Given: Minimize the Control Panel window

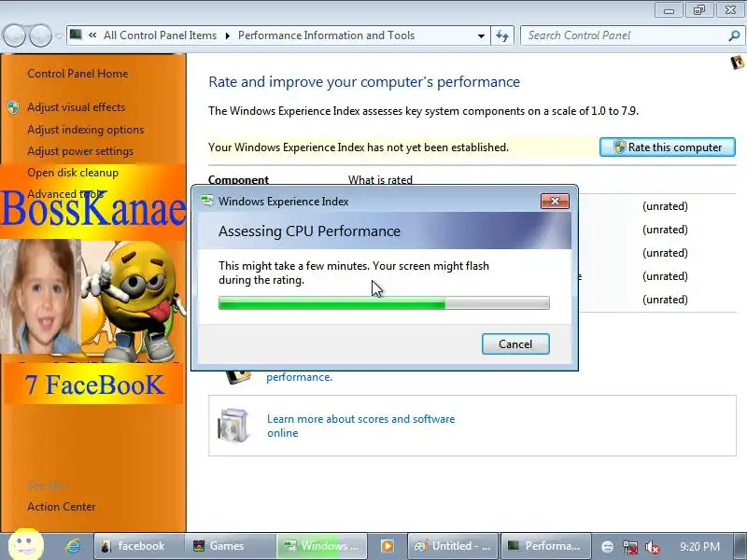Looking at the screenshot, I should point(669,10).
